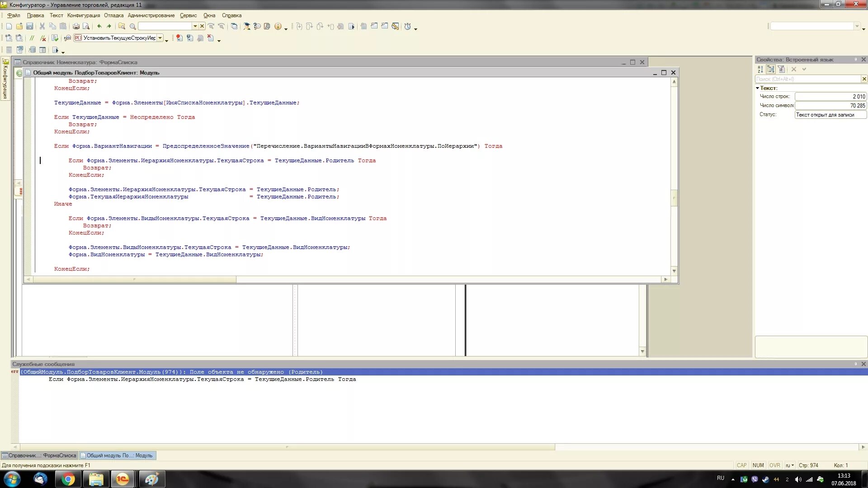Click the Save (floppy disk) toolbar icon
Viewport: 868px width, 488px height.
click(x=29, y=26)
